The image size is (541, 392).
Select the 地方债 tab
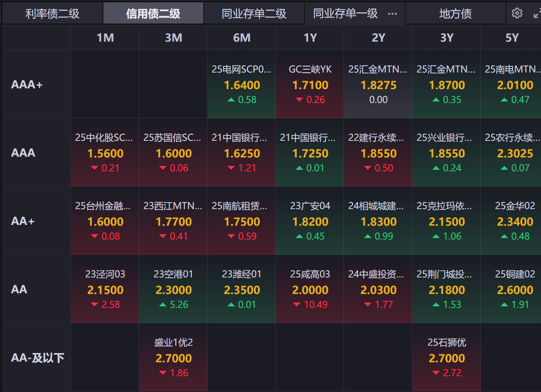(455, 14)
